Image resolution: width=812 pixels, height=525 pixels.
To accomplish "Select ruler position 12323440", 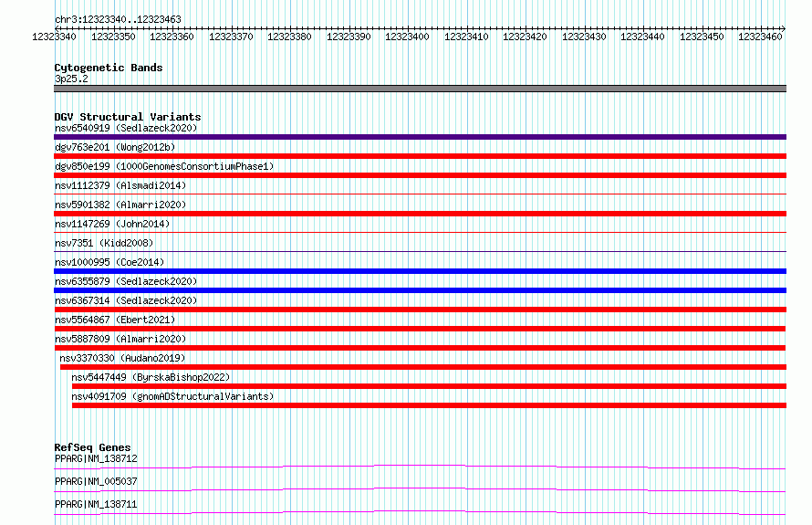I will pos(642,37).
